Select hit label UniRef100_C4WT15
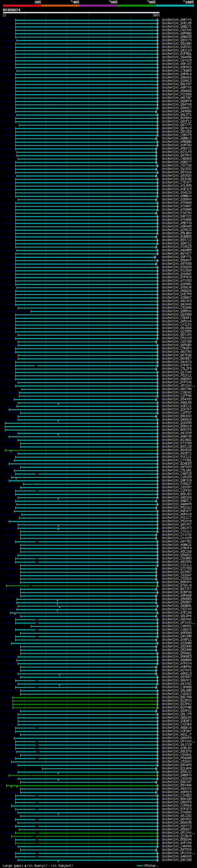The height and width of the screenshot is (868, 197). pyautogui.click(x=177, y=474)
